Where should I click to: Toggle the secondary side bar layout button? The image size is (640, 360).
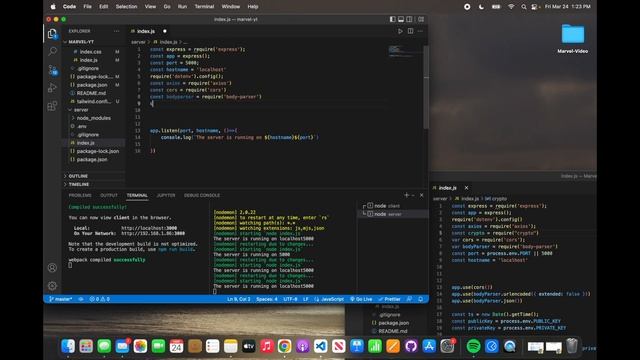pos(409,19)
